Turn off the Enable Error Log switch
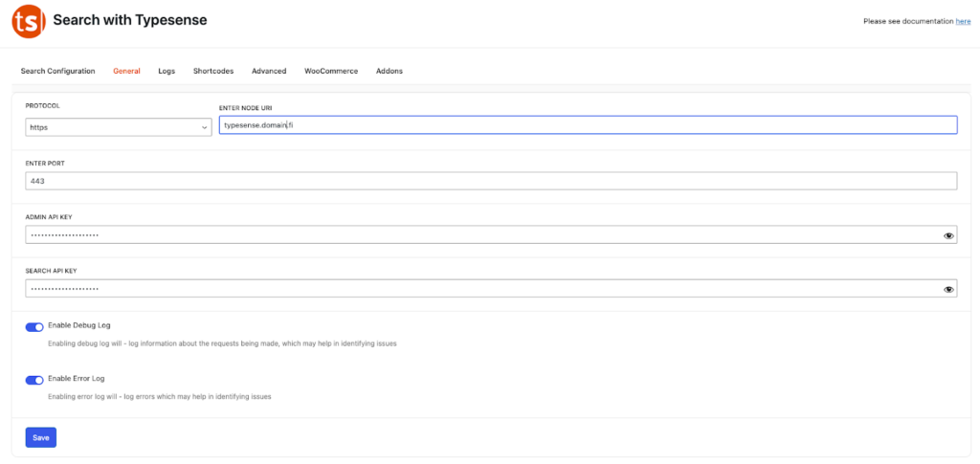Screen dimensions: 980x464 [34, 380]
